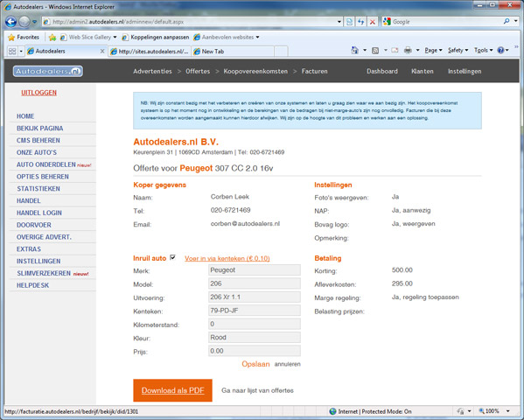Click the RSS Feeds icon
Viewport: 524px width, 420px height.
pos(375,51)
